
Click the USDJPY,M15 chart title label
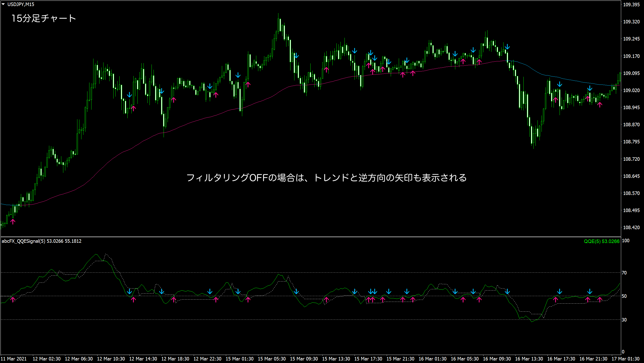[21, 4]
